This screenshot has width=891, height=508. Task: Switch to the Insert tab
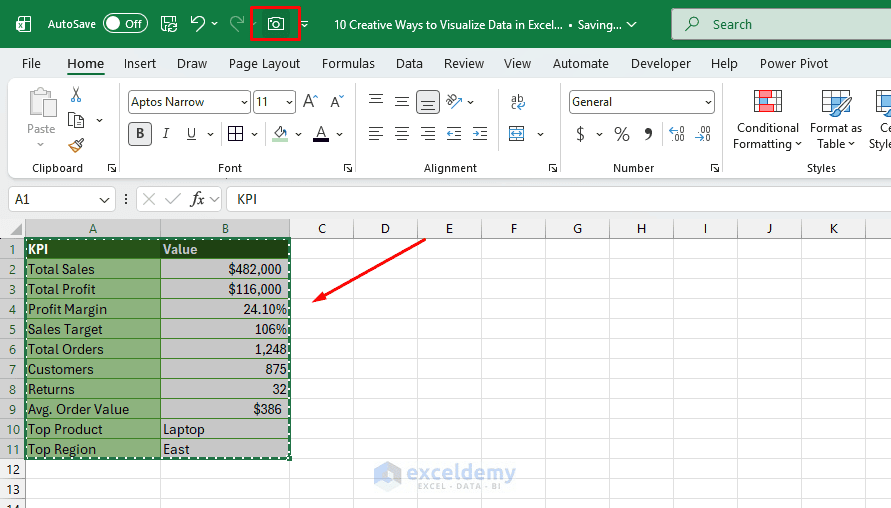(x=140, y=64)
